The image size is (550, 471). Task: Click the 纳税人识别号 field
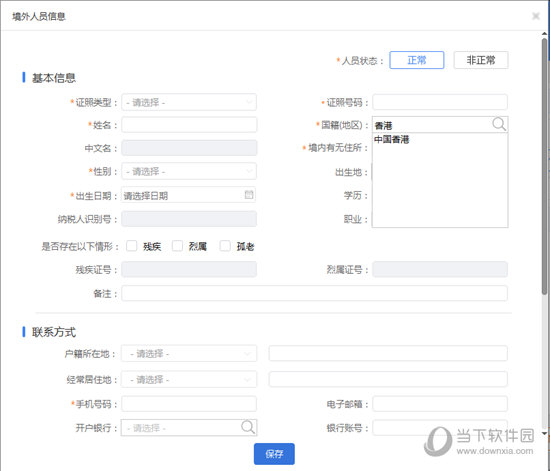point(189,219)
